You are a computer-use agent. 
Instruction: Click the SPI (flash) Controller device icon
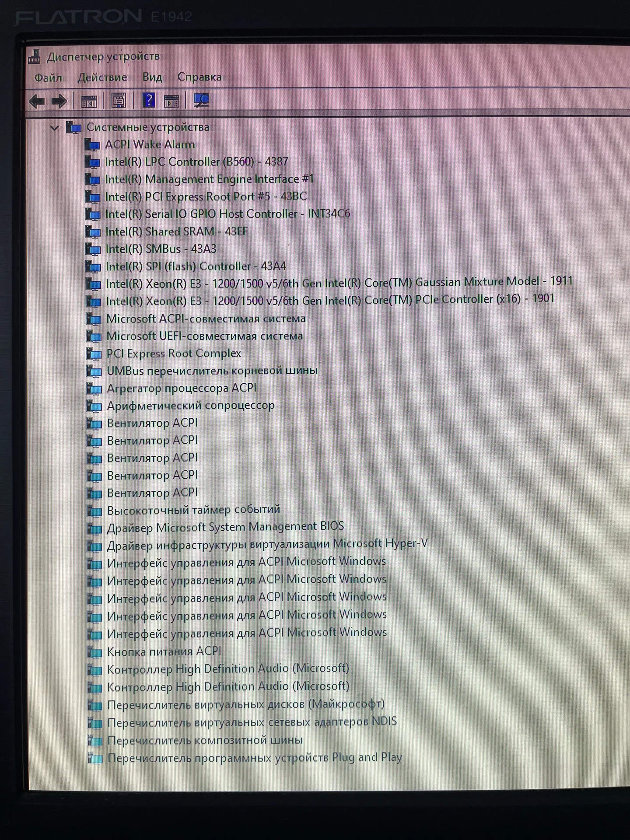click(x=93, y=266)
